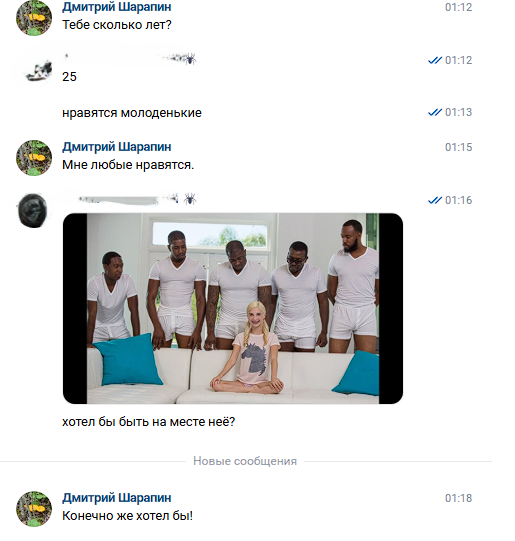Screen dimensions: 515x541
Task: Open the photo attachment sent at 01:16
Action: pyautogui.click(x=233, y=308)
